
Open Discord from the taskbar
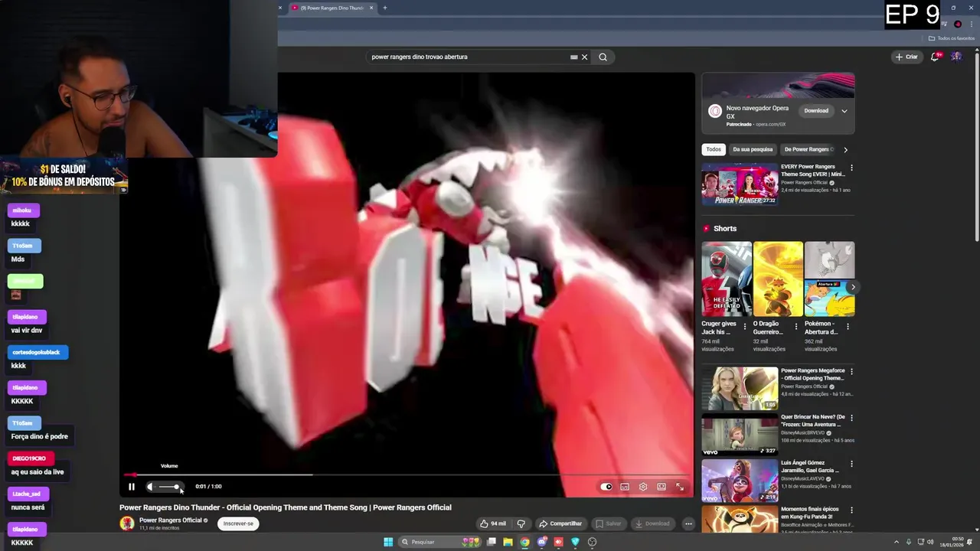[x=541, y=542]
